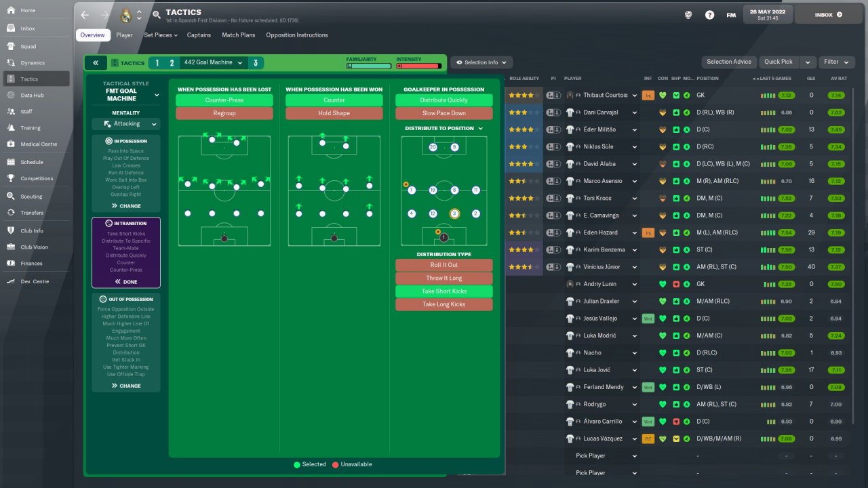Click Change under Out Of Possession

pyautogui.click(x=126, y=386)
